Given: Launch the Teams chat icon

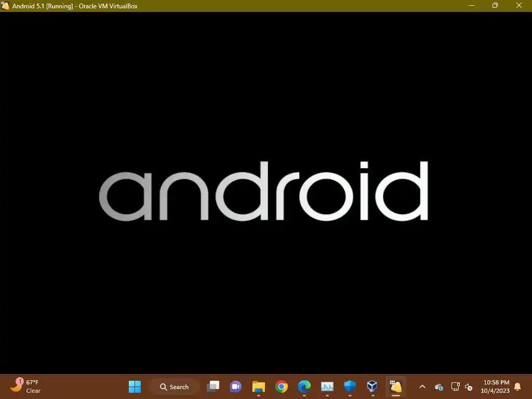Looking at the screenshot, I should 236,387.
